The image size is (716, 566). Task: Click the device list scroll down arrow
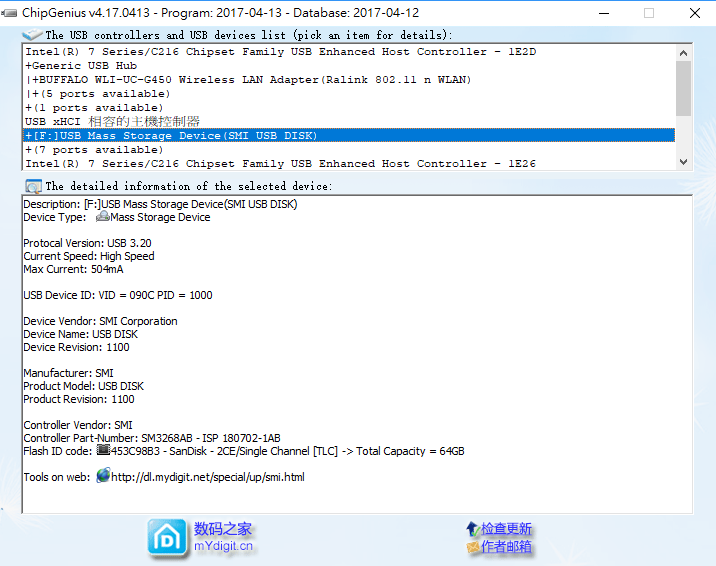coord(683,162)
